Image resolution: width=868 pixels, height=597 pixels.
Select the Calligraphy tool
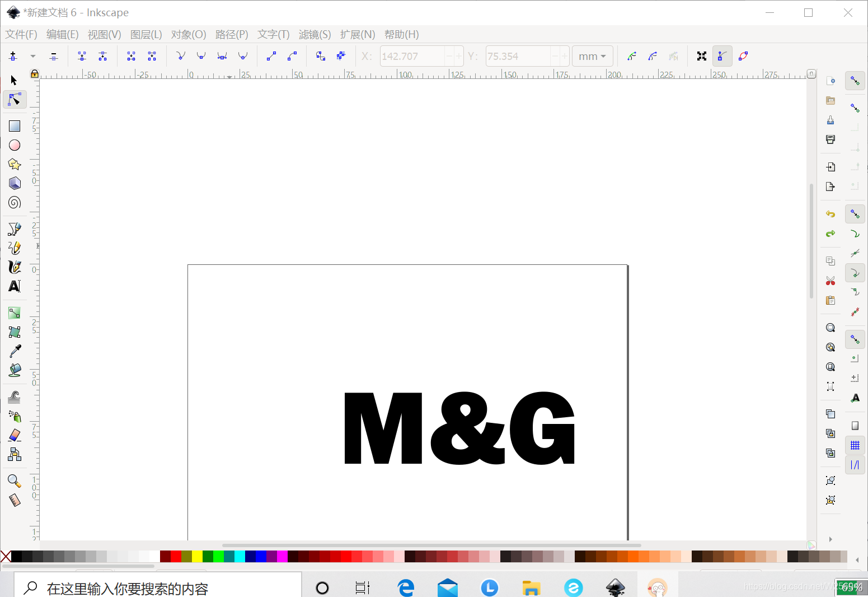pos(15,267)
